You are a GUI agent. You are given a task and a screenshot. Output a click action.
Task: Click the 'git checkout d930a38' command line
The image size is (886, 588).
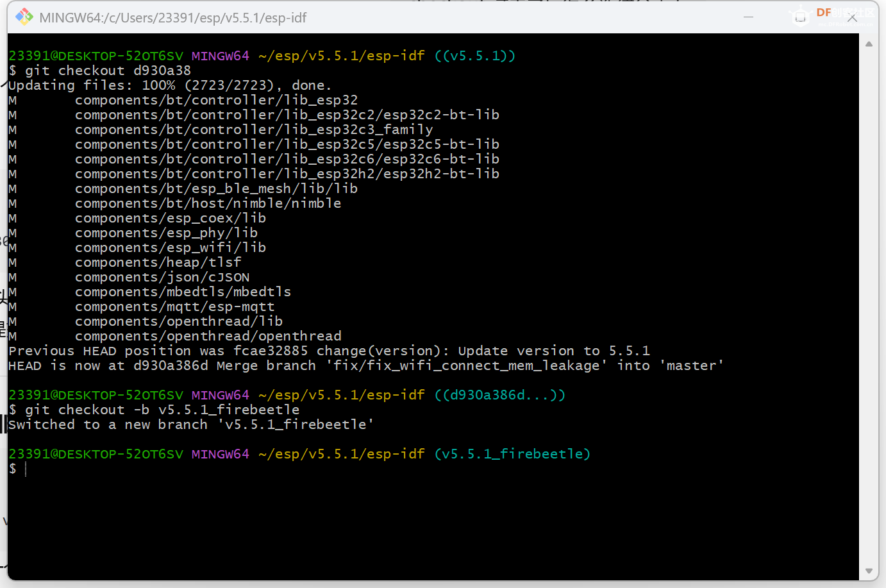pos(107,71)
